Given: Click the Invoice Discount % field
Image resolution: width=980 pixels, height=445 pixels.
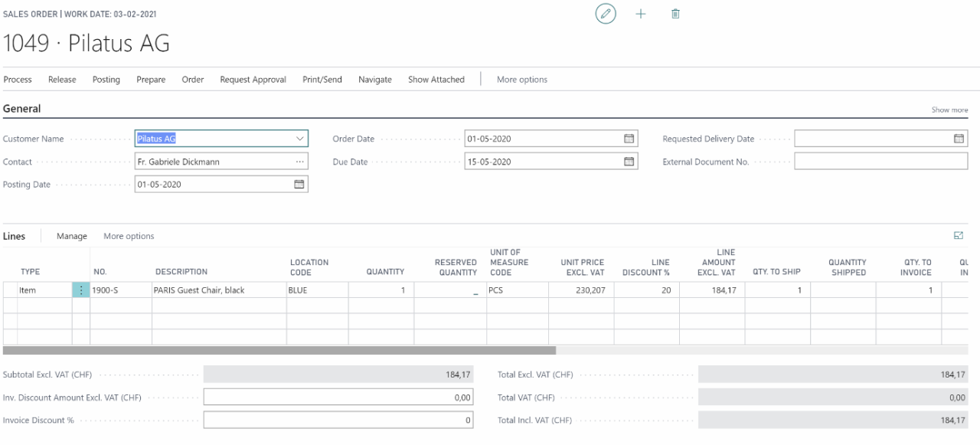Looking at the screenshot, I should point(338,420).
